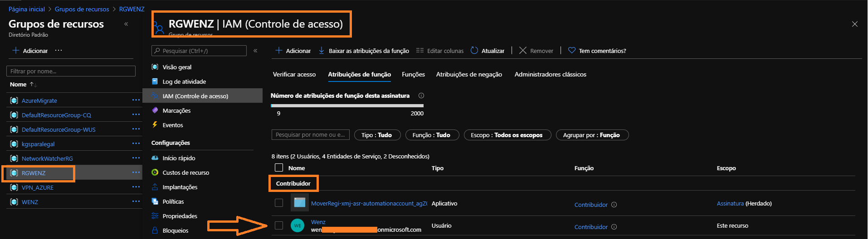The width and height of the screenshot is (868, 239).
Task: Click info icon next to Wenz Contribuidor role
Action: tap(614, 227)
